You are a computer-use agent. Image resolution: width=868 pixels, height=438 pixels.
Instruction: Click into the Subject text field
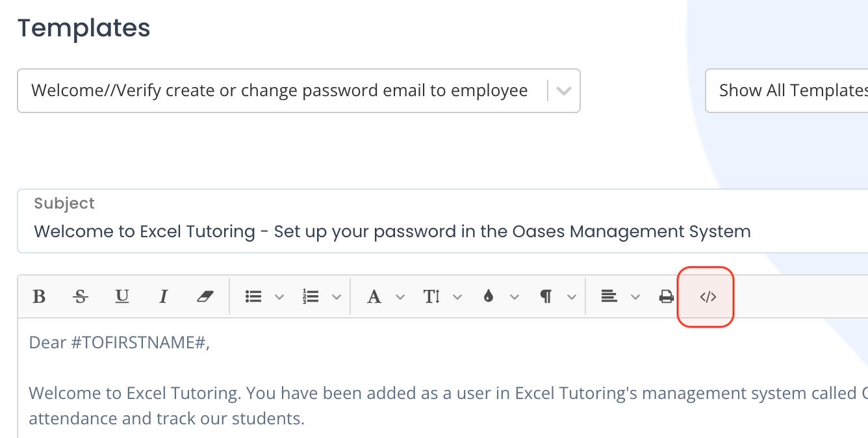[442, 221]
